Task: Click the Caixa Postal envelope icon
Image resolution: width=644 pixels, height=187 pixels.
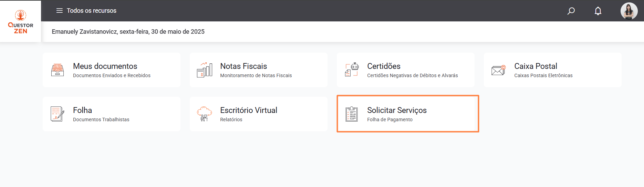Action: coord(498,70)
